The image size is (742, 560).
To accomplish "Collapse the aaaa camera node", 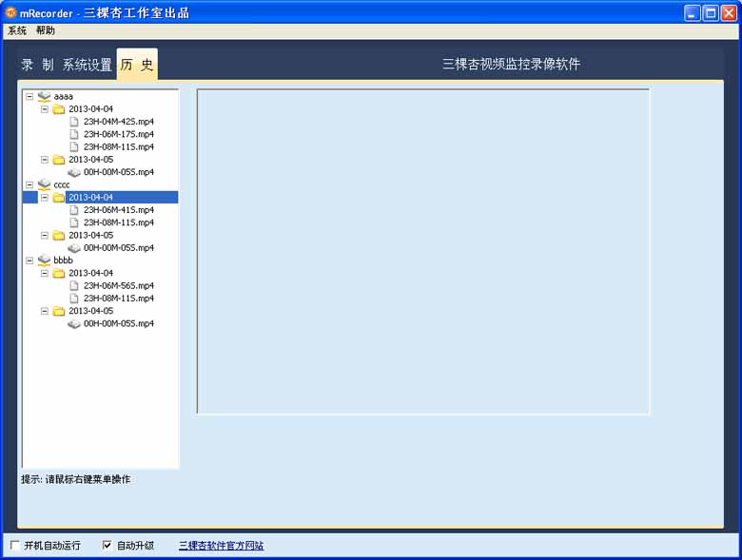I will click(x=29, y=96).
